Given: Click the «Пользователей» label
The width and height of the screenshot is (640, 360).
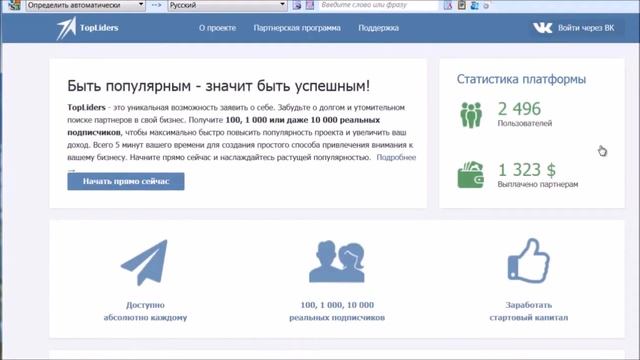Looking at the screenshot, I should (524, 123).
